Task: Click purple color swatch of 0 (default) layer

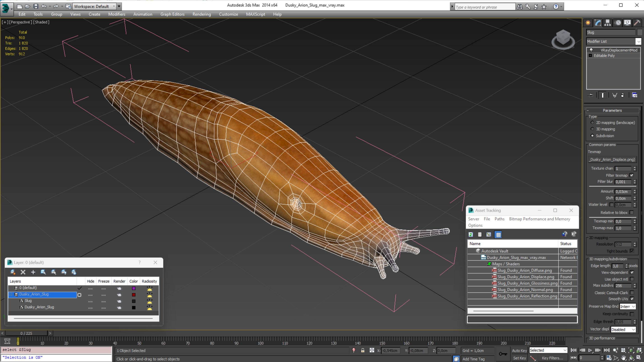Action: pyautogui.click(x=134, y=288)
